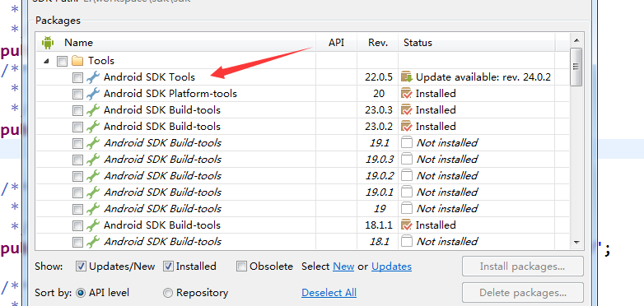This screenshot has width=644, height=306.
Task: Check the Build-tools 18.1 checkbox
Action: [77, 243]
